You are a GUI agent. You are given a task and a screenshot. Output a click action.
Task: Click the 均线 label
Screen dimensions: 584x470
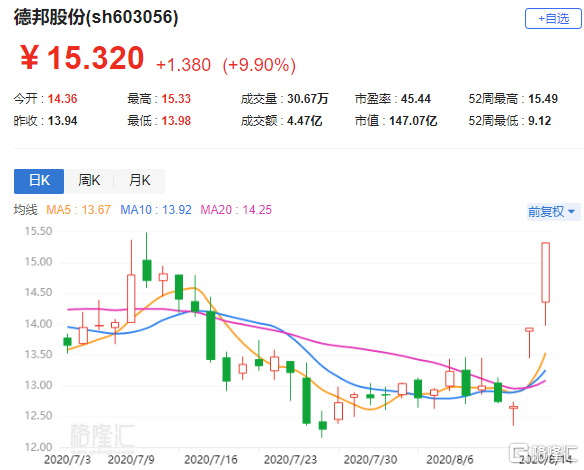click(x=25, y=210)
